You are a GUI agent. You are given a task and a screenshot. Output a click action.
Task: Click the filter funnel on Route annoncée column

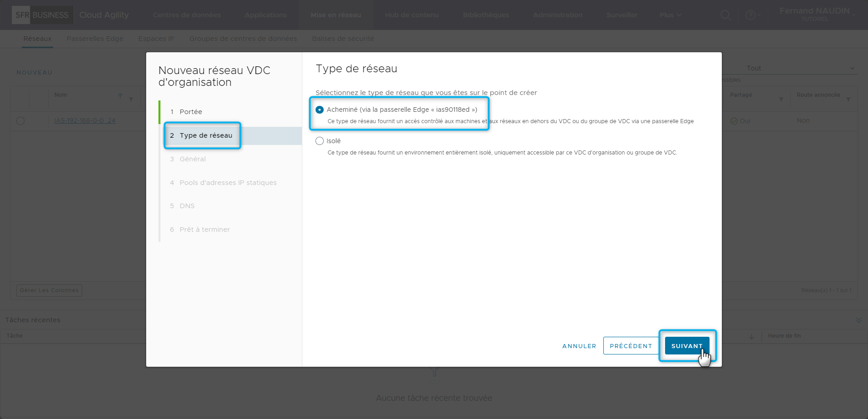click(x=848, y=99)
